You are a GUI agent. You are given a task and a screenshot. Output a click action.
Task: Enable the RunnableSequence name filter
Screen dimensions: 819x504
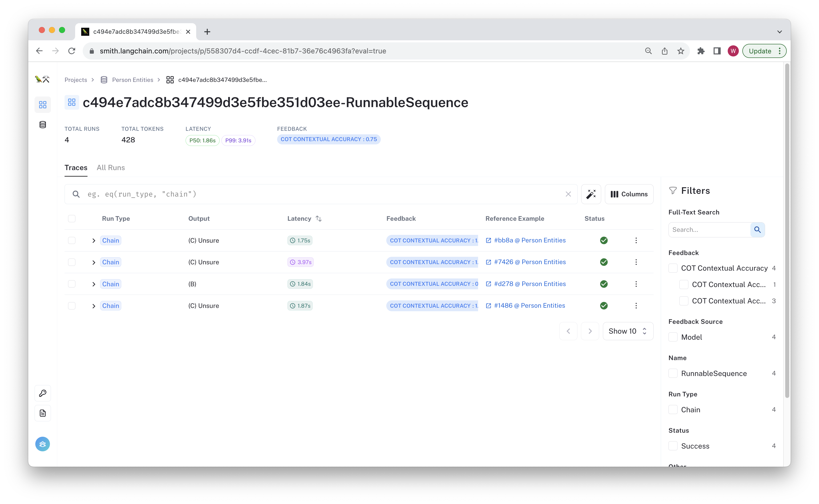tap(673, 373)
